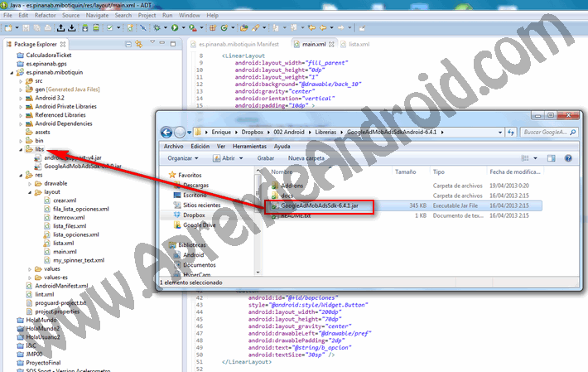This screenshot has width=588, height=372.
Task: Open the File menu
Action: (8, 16)
